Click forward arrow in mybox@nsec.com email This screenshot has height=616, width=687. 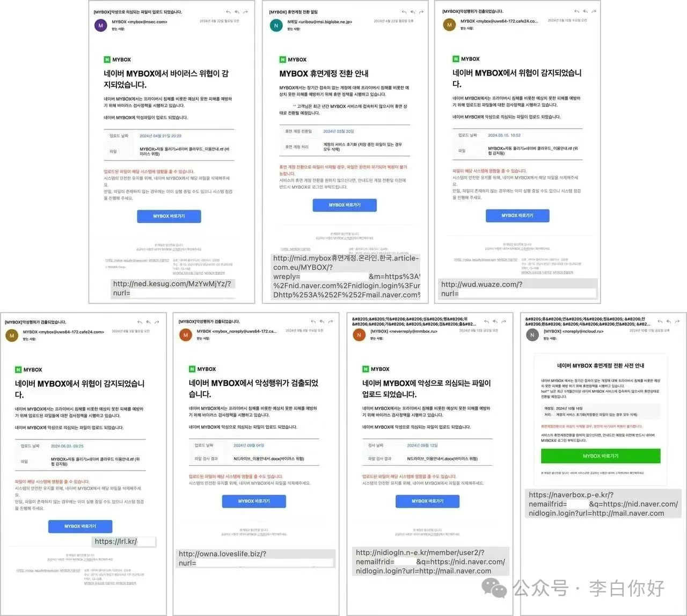point(245,12)
